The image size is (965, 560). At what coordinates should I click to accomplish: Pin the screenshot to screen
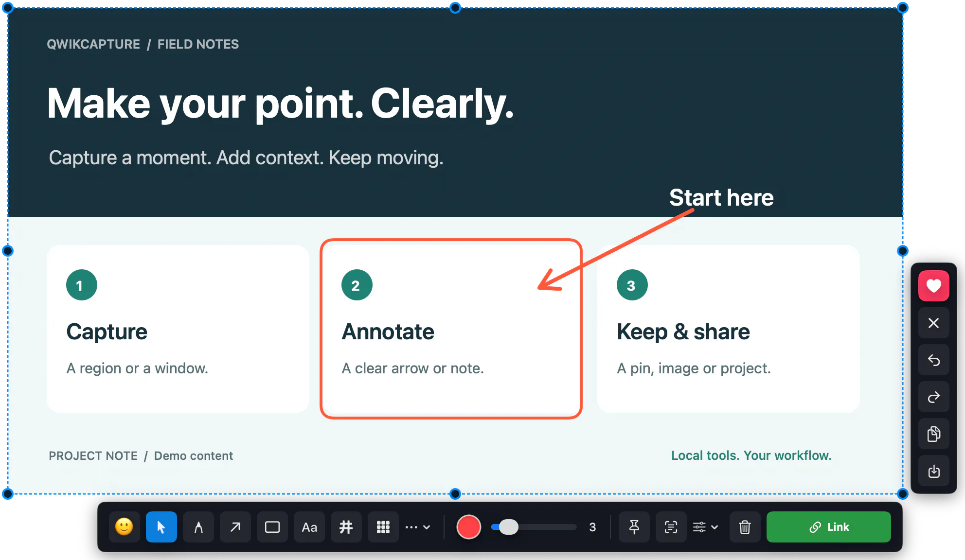point(634,527)
